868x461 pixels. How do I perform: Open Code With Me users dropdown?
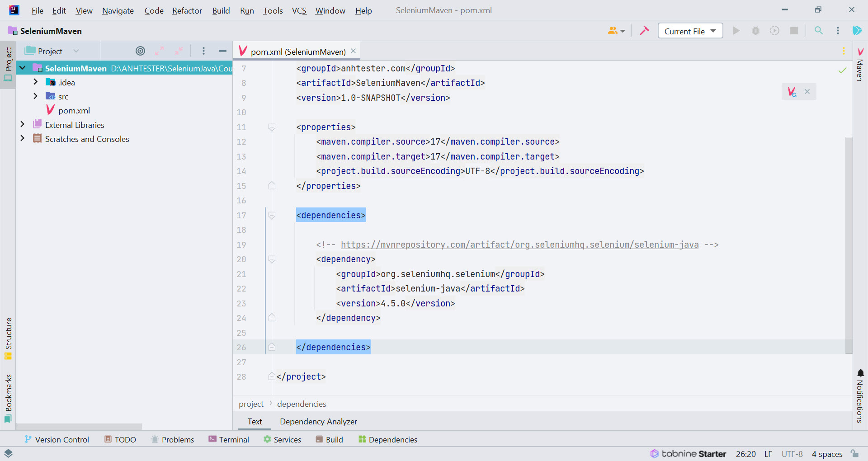[x=616, y=31]
